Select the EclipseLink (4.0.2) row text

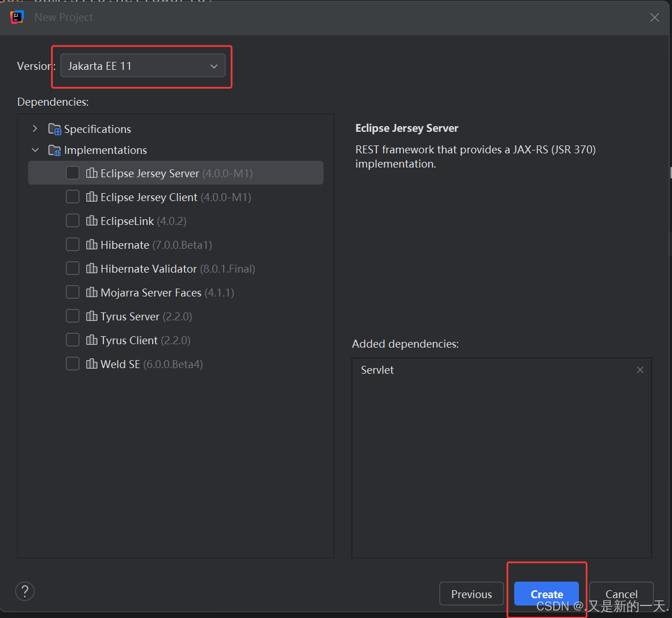pos(144,222)
